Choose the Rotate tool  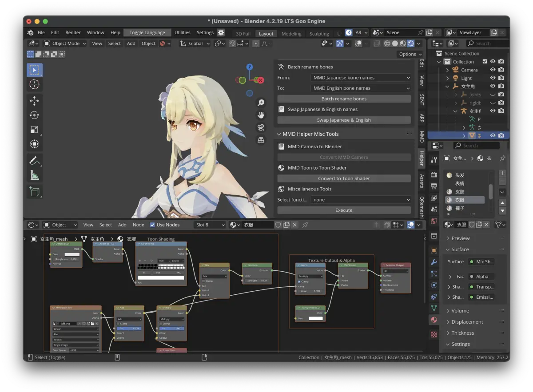pos(34,115)
